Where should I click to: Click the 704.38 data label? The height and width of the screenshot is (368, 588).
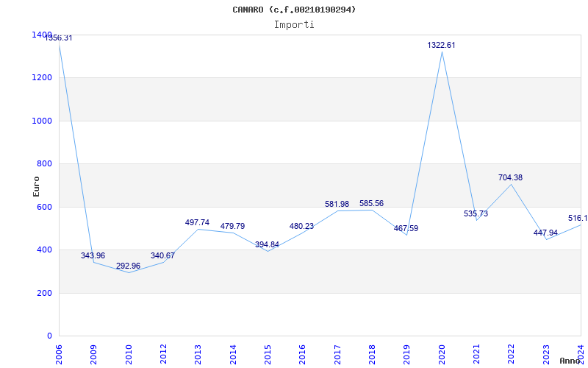[x=510, y=177]
